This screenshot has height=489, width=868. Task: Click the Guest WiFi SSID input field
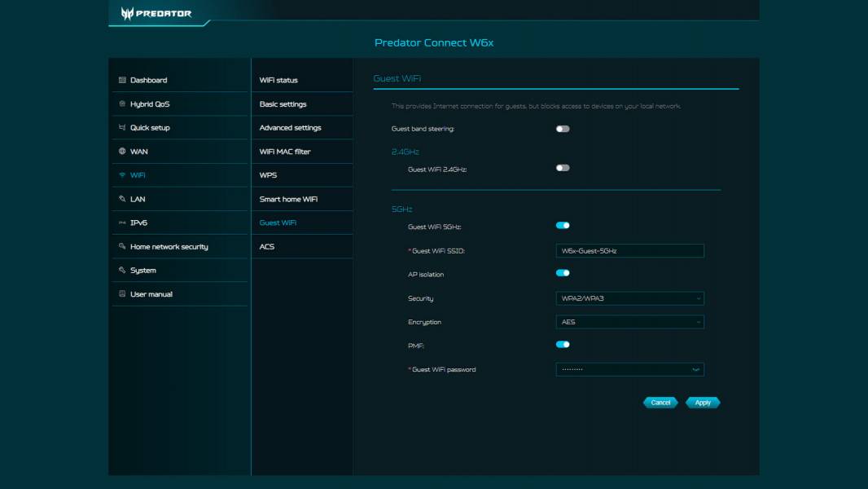coord(629,250)
